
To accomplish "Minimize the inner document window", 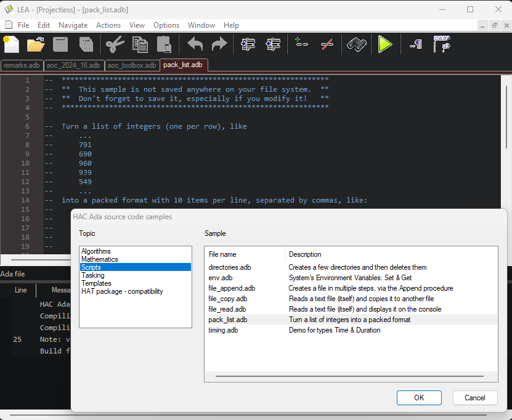I will [482, 25].
